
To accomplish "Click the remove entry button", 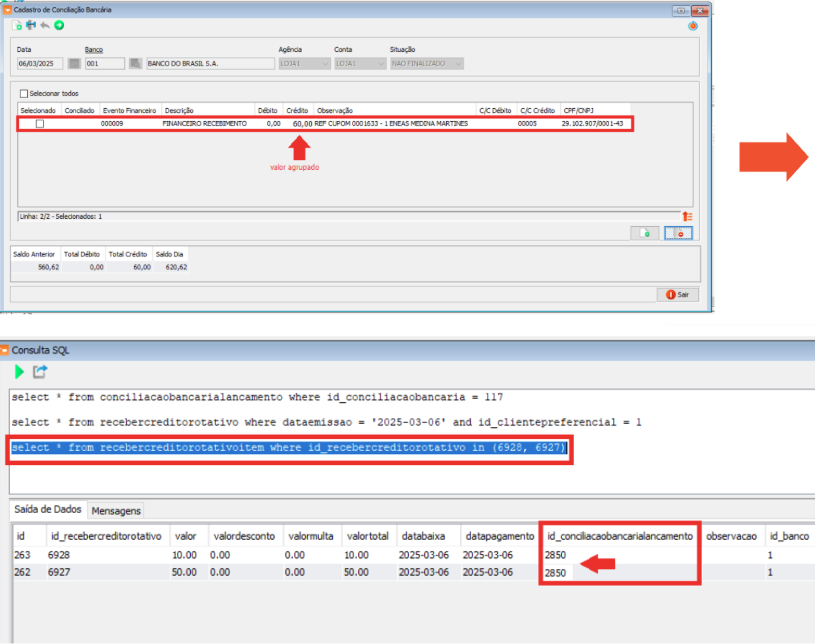I will (x=678, y=233).
